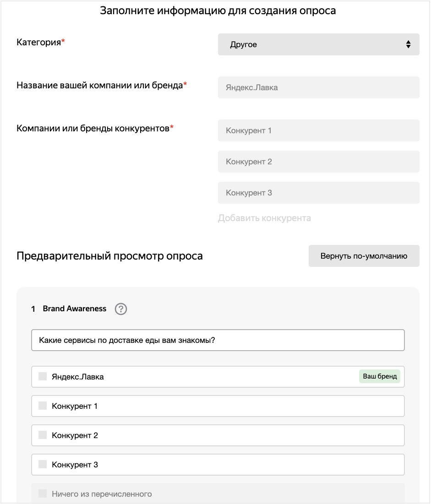431x504 pixels.
Task: Click the Конкурент 2 input field
Action: point(318,162)
